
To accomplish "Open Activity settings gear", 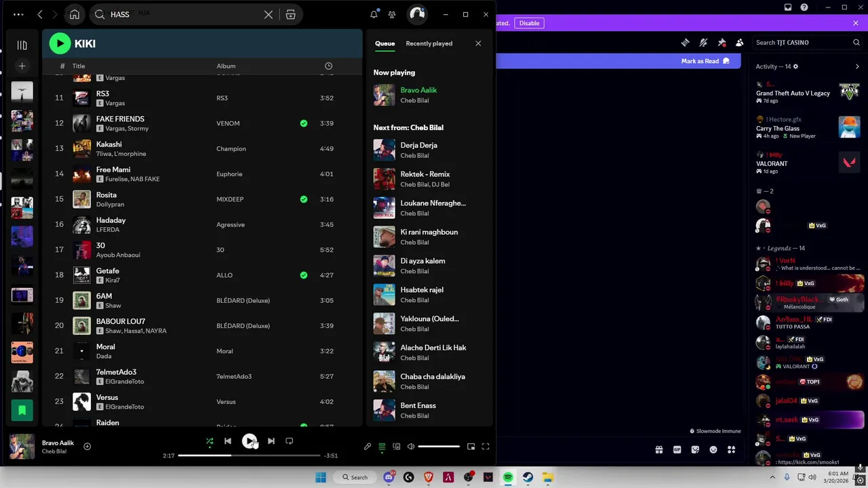I will (x=795, y=66).
